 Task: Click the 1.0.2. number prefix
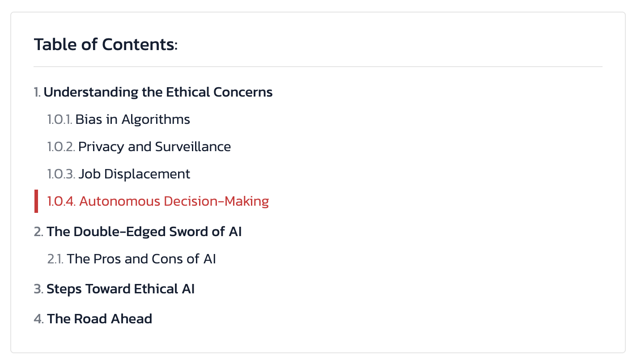click(x=61, y=147)
